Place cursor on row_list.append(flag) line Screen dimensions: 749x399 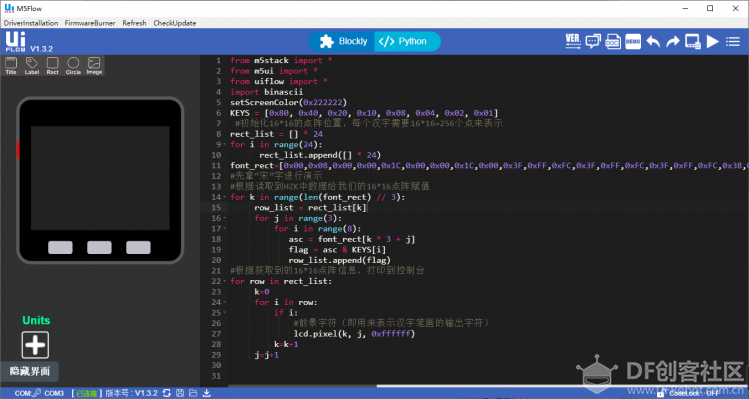pos(340,260)
